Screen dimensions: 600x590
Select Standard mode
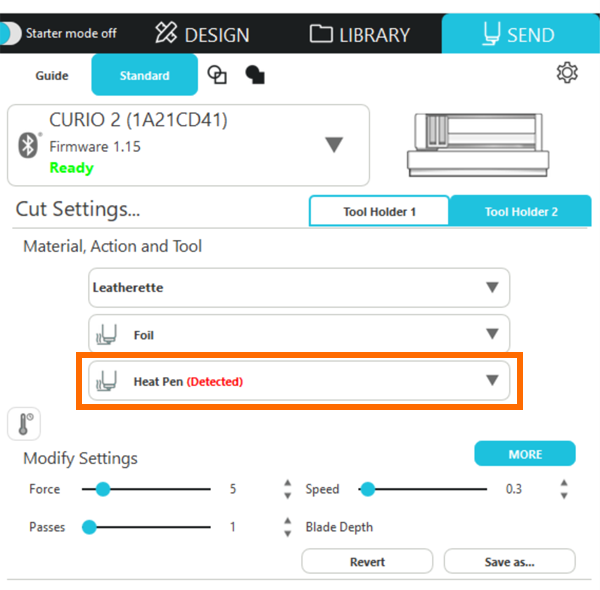click(x=145, y=75)
